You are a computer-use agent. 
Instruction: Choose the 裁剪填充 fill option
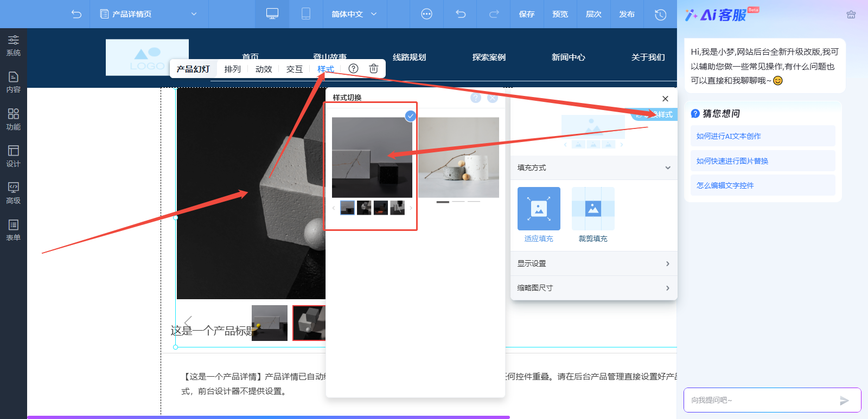(x=593, y=215)
